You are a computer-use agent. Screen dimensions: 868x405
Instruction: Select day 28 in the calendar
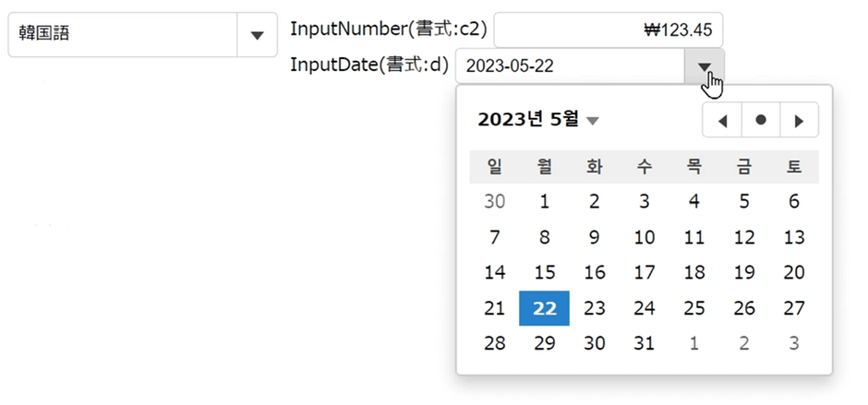tap(495, 343)
